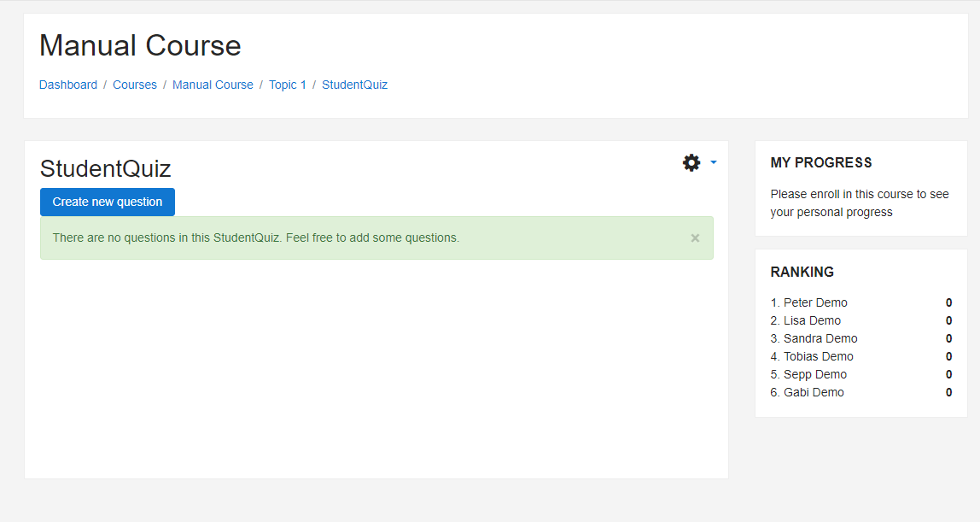Click Sandra Demo's ranking entry

[x=821, y=338]
